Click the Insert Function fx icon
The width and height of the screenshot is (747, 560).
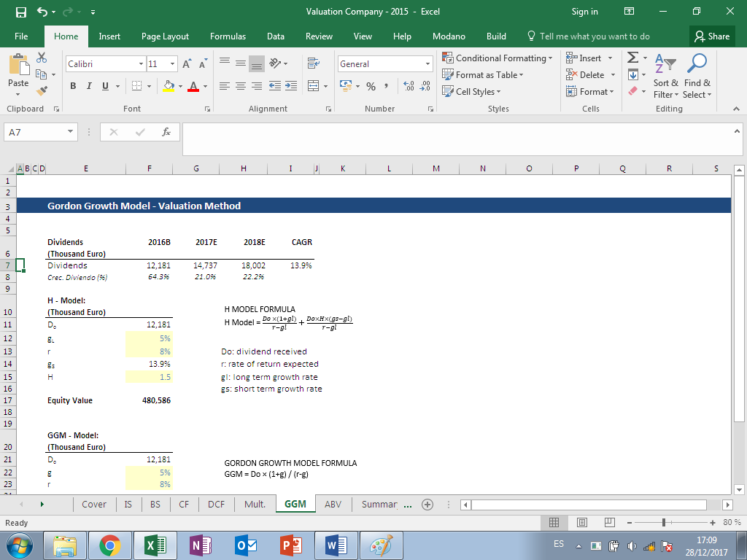click(166, 132)
